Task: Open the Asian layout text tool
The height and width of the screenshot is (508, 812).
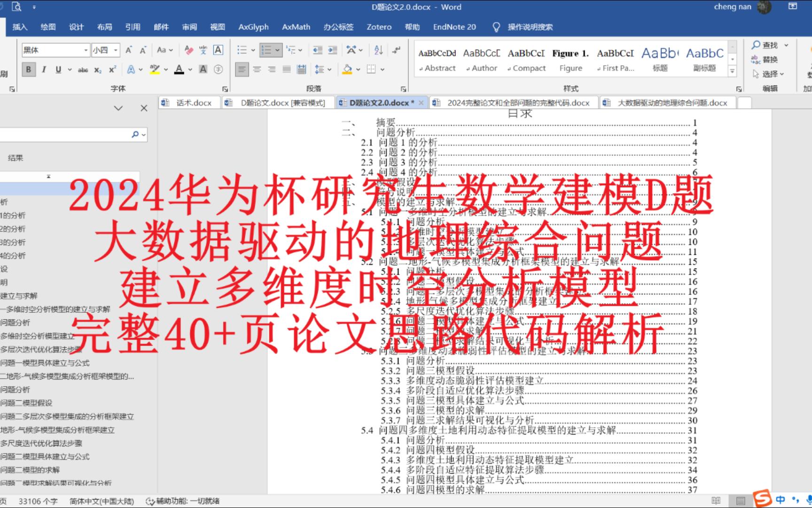Action: pos(354,50)
